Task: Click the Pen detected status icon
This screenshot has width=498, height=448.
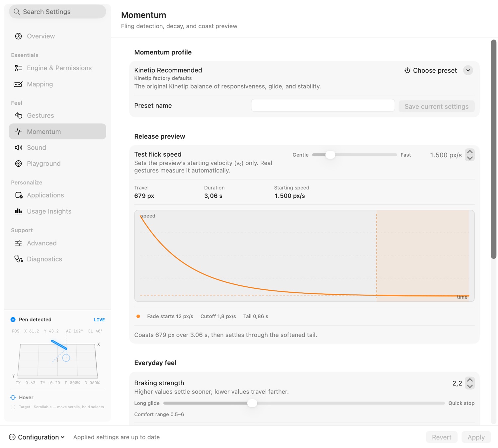Action: pyautogui.click(x=13, y=320)
